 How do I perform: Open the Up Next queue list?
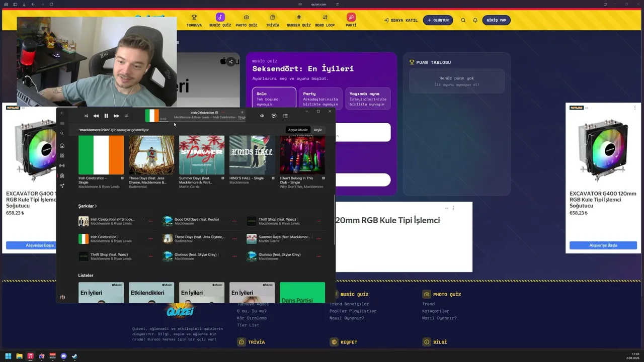(285, 116)
